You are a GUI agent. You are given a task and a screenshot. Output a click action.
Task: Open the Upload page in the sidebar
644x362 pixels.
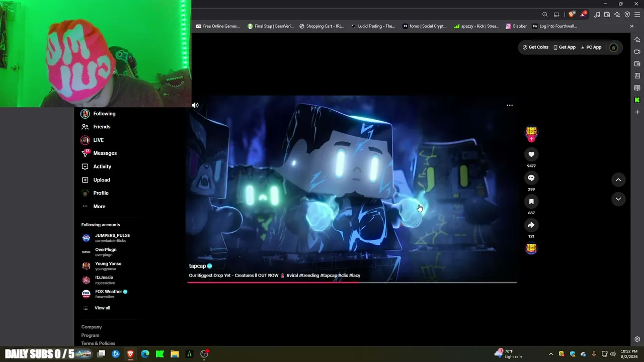click(101, 180)
